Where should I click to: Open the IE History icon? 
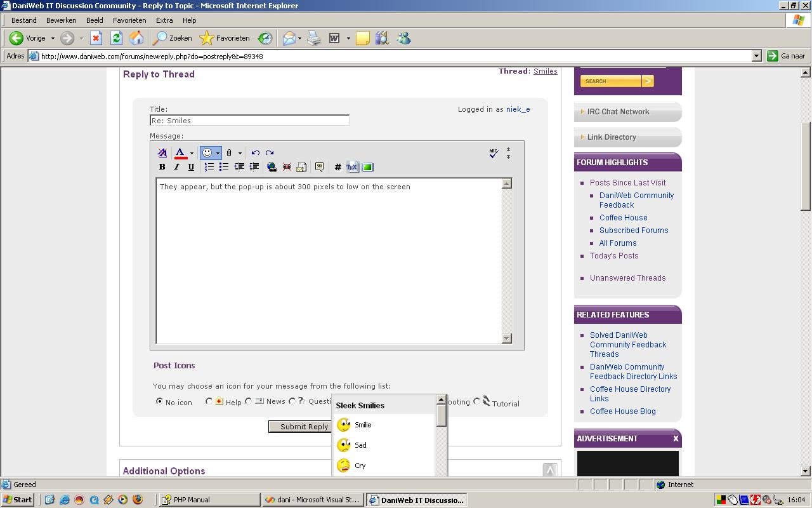coord(265,38)
